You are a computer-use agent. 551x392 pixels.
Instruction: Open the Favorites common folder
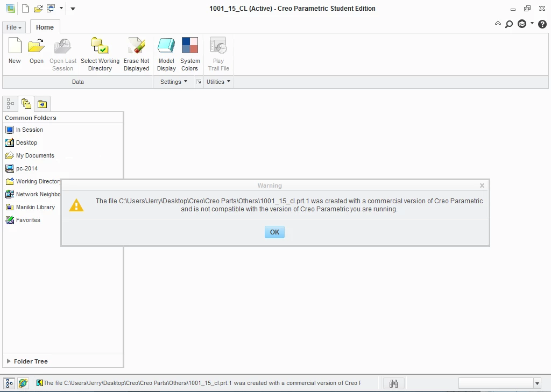point(23,220)
